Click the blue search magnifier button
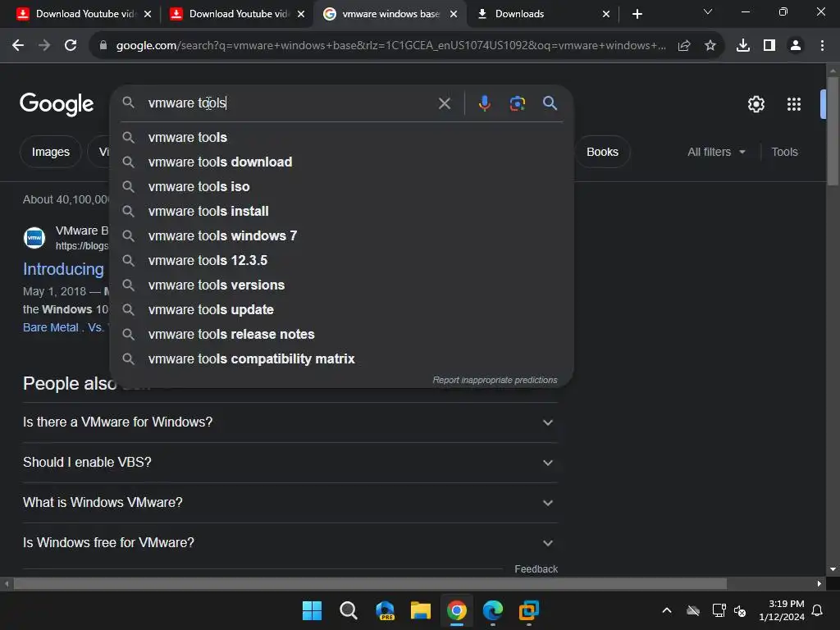Viewport: 840px width, 630px height. click(x=550, y=103)
